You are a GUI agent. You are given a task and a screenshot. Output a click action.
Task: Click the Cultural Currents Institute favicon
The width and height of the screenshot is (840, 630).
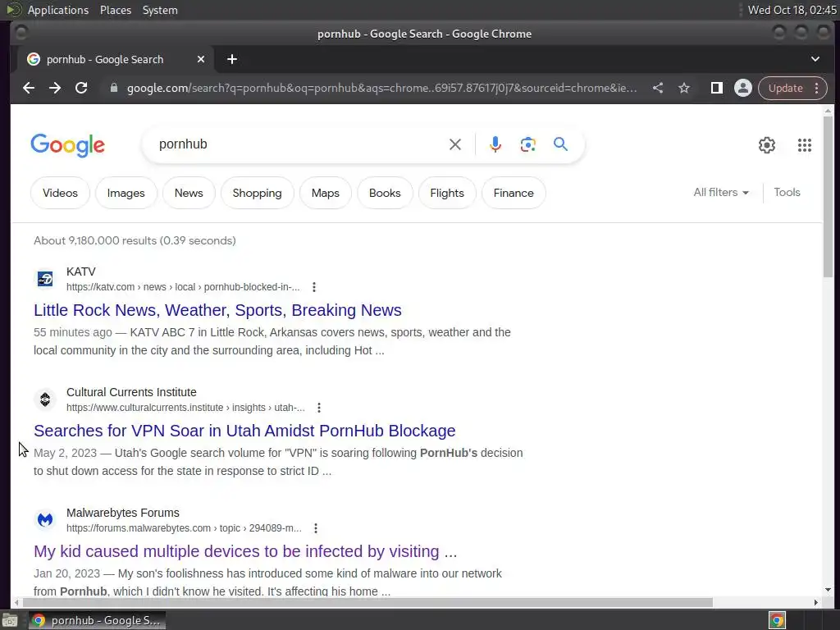click(x=45, y=399)
